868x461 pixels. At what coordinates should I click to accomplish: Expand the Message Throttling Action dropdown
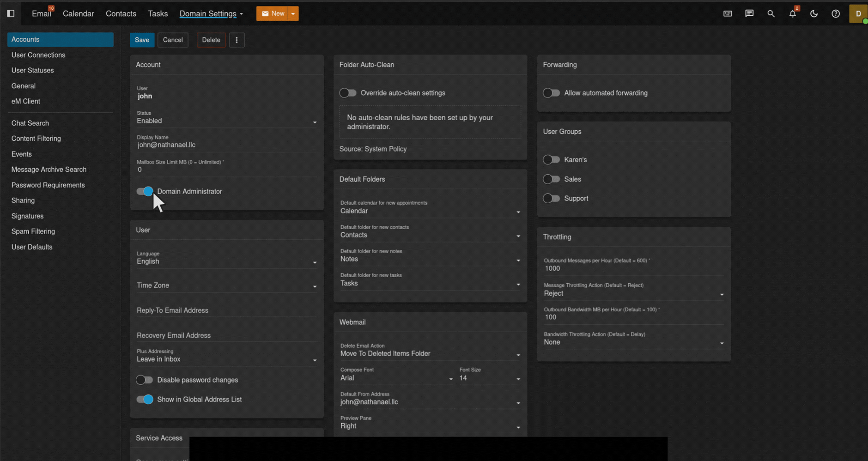click(633, 294)
